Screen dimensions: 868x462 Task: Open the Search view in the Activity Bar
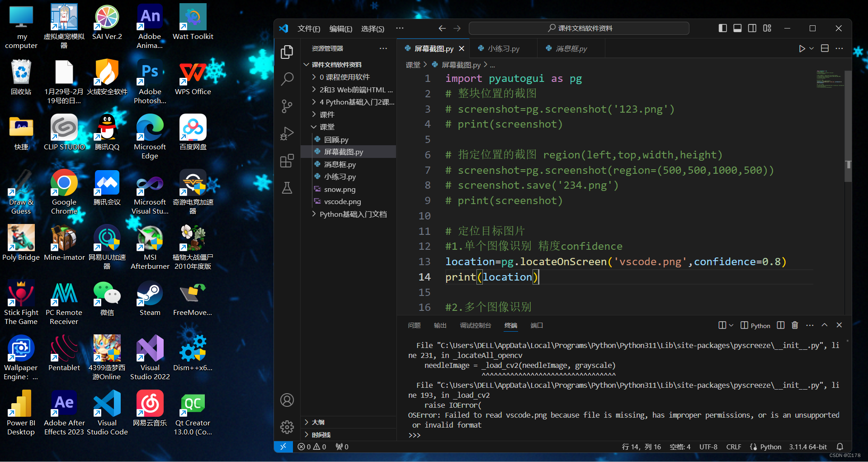287,79
